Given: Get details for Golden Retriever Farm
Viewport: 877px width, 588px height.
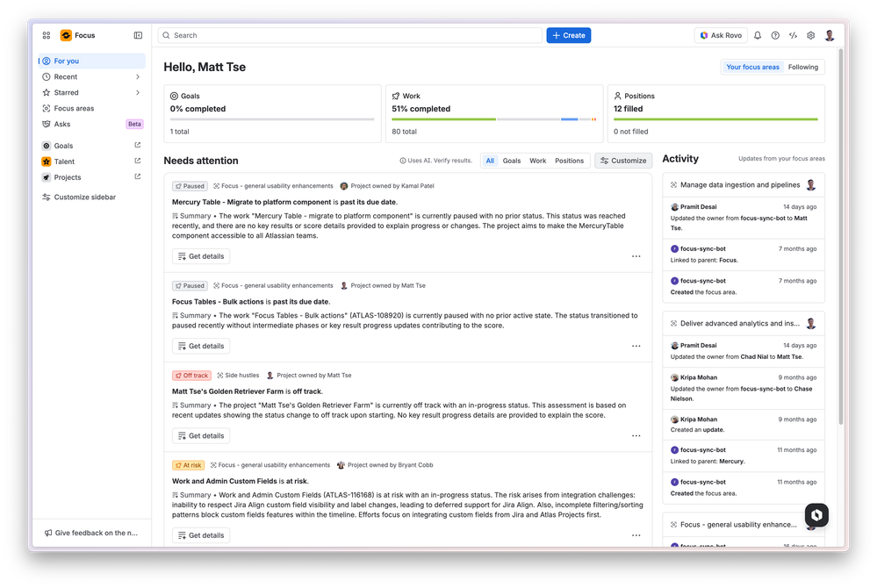Looking at the screenshot, I should [x=201, y=435].
